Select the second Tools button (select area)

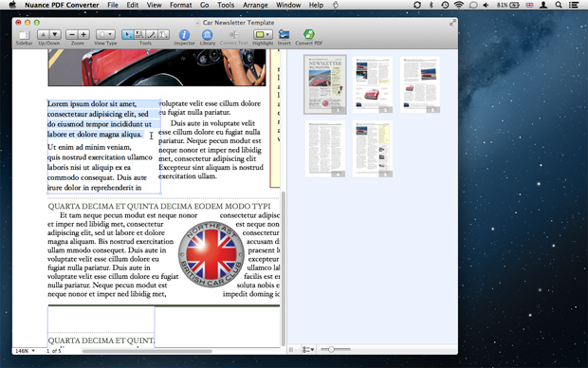tap(139, 35)
